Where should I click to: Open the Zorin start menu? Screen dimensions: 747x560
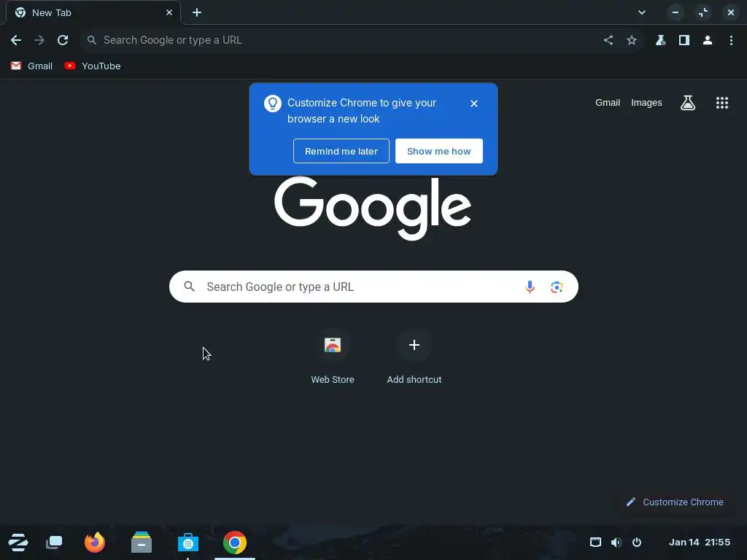point(18,542)
